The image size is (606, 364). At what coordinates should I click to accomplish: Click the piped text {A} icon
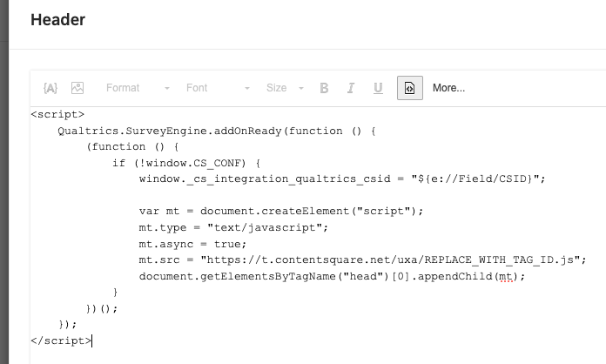[x=50, y=88]
